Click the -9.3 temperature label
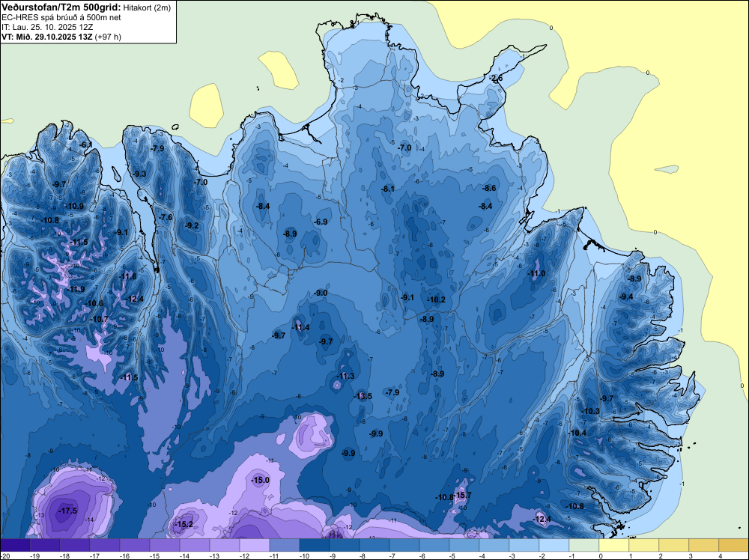Viewport: 749px width, 560px height. 139,174
